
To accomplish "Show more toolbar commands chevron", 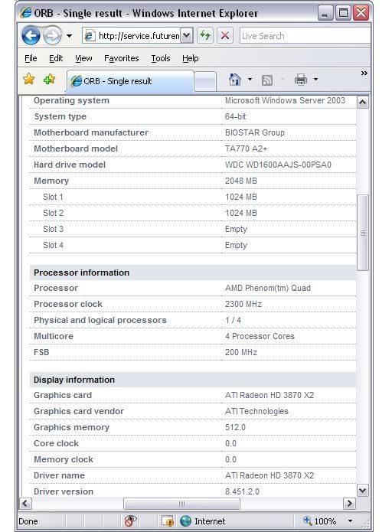I will tap(364, 73).
